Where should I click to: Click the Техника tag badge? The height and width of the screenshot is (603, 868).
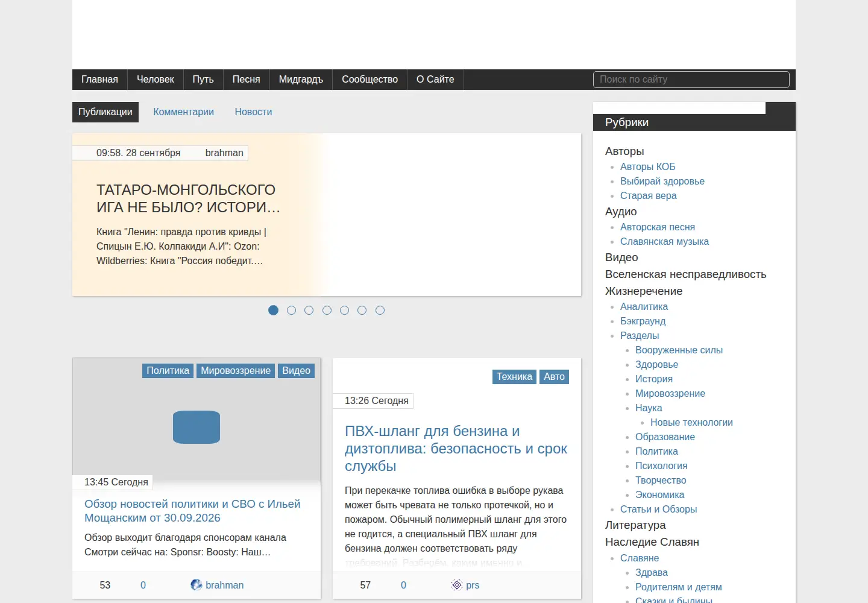coord(514,377)
